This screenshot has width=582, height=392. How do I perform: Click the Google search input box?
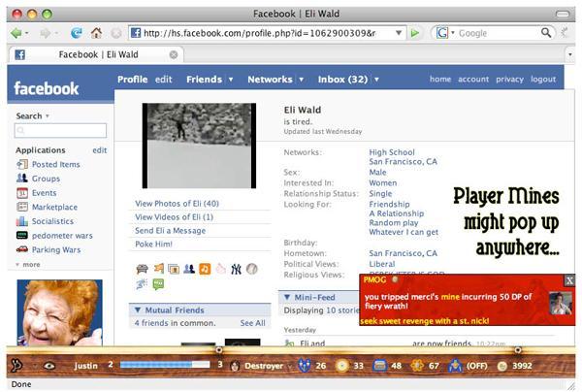coord(498,33)
